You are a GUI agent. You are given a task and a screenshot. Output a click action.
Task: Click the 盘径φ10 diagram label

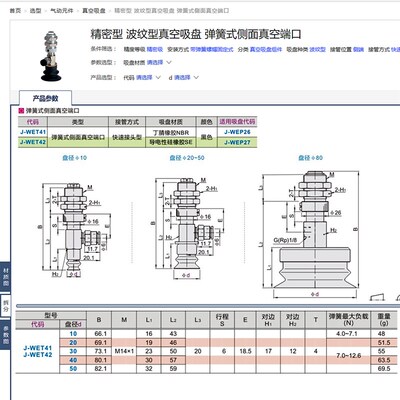(75, 158)
